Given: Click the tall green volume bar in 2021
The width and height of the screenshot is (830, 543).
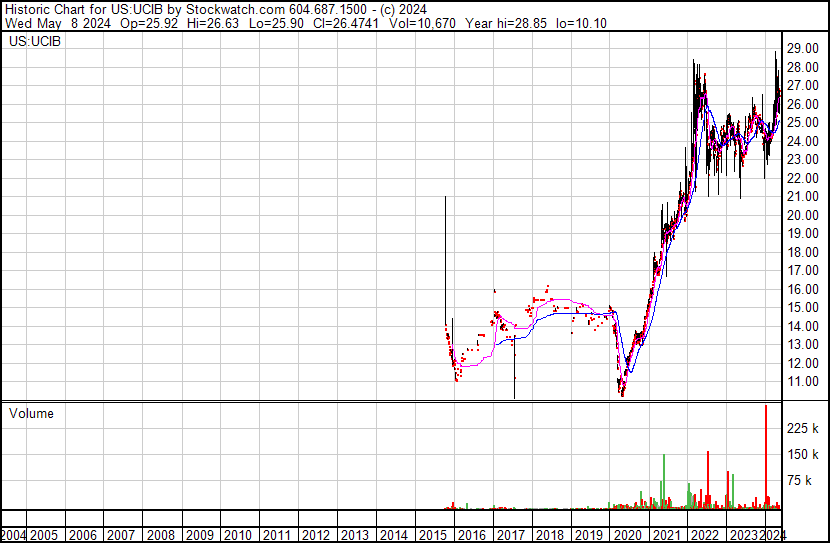Looking at the screenshot, I should coord(664,482).
